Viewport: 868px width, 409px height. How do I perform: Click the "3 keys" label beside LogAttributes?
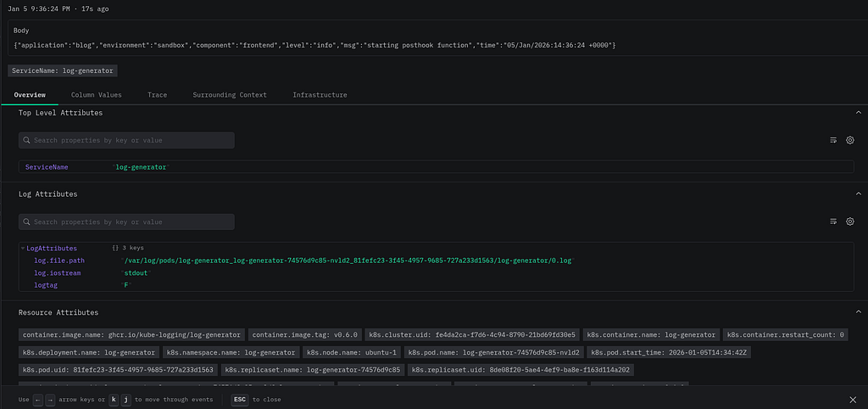(x=132, y=249)
